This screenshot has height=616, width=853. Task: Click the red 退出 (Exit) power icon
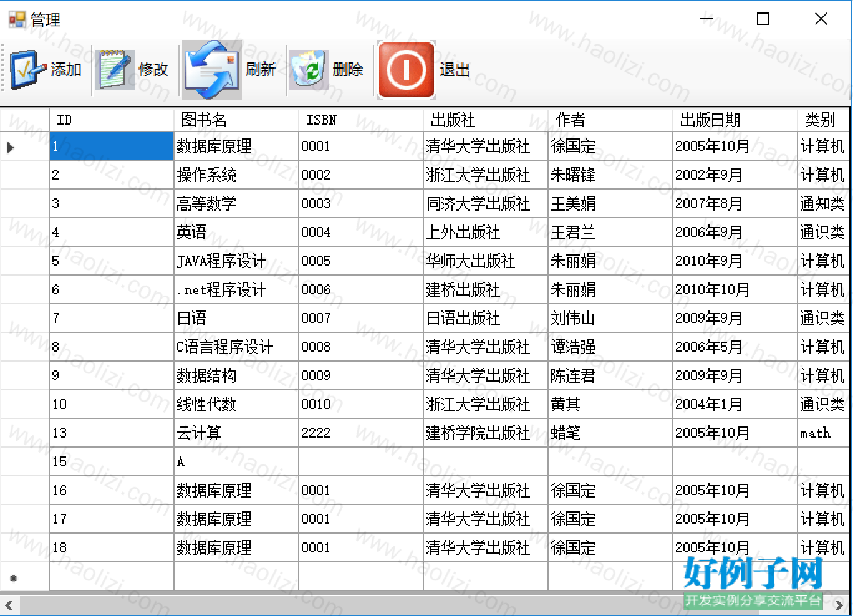pyautogui.click(x=407, y=70)
